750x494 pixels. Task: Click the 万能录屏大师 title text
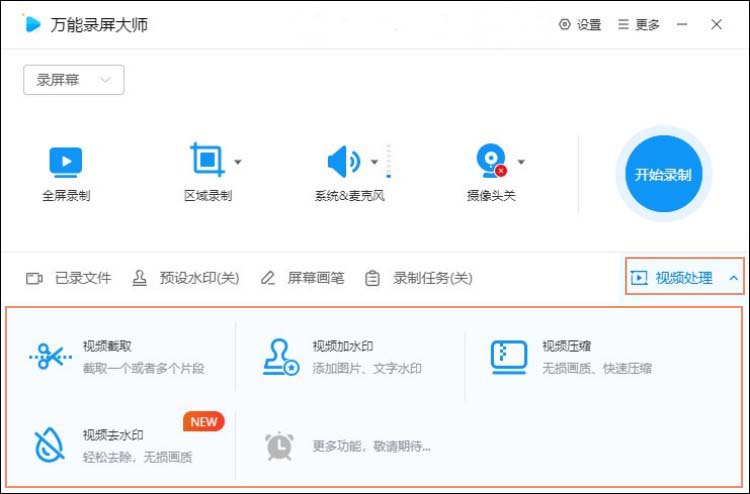coord(99,24)
